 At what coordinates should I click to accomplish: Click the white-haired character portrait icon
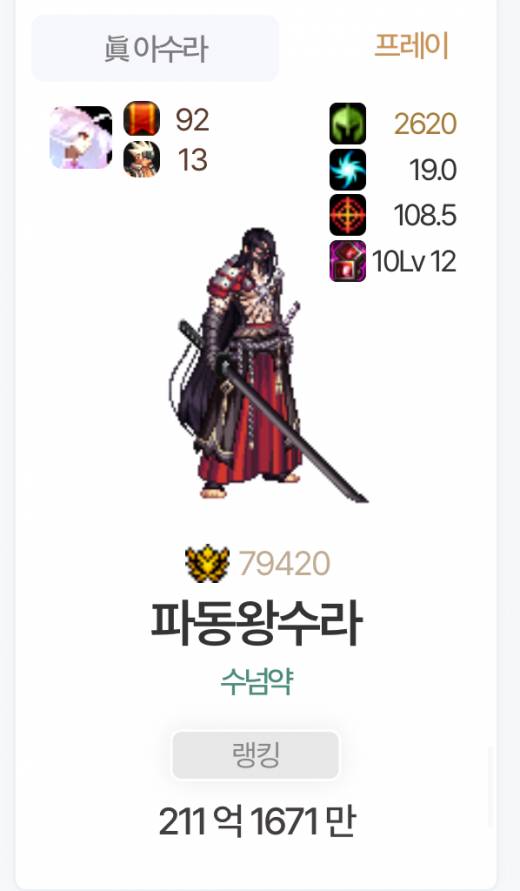81,138
